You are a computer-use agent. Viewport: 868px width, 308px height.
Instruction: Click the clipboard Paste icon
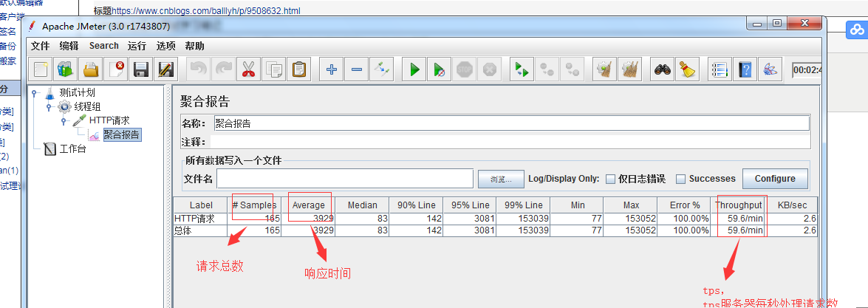click(298, 70)
